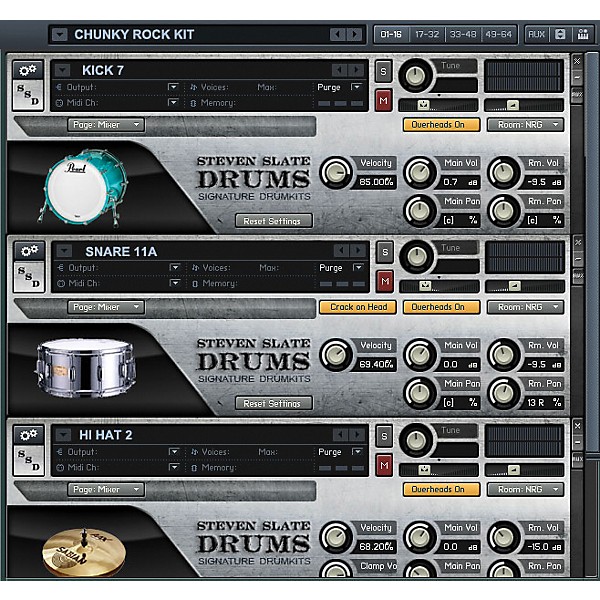Image resolution: width=600 pixels, height=600 pixels.
Task: Solo the KICK 7 instrument
Action: [383, 71]
